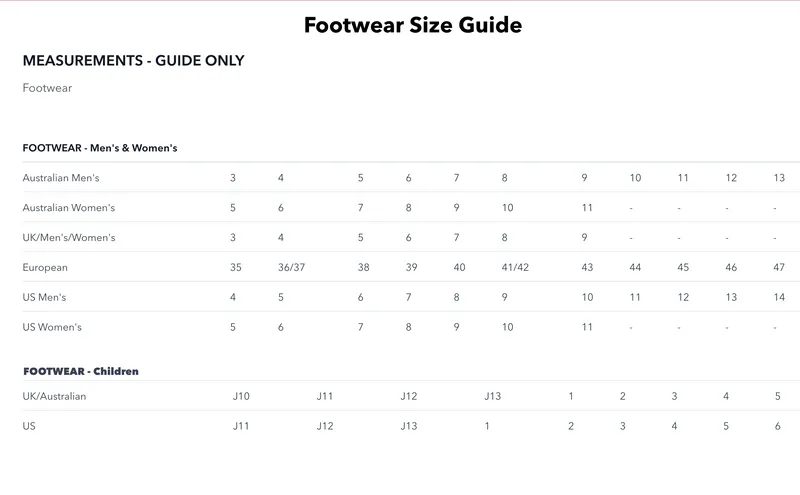Click European size 44 cell
Screen dimensions: 800x495
(635, 268)
